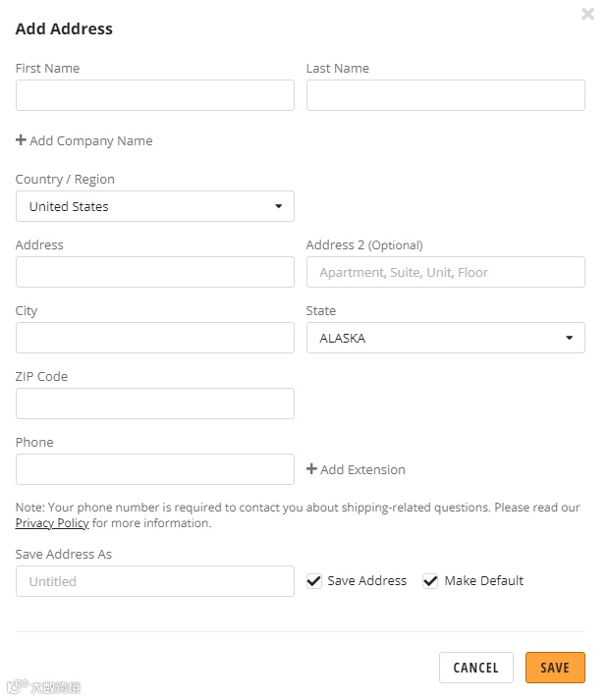Uncheck the Make Default checkbox
The image size is (608, 700).
pyautogui.click(x=430, y=581)
